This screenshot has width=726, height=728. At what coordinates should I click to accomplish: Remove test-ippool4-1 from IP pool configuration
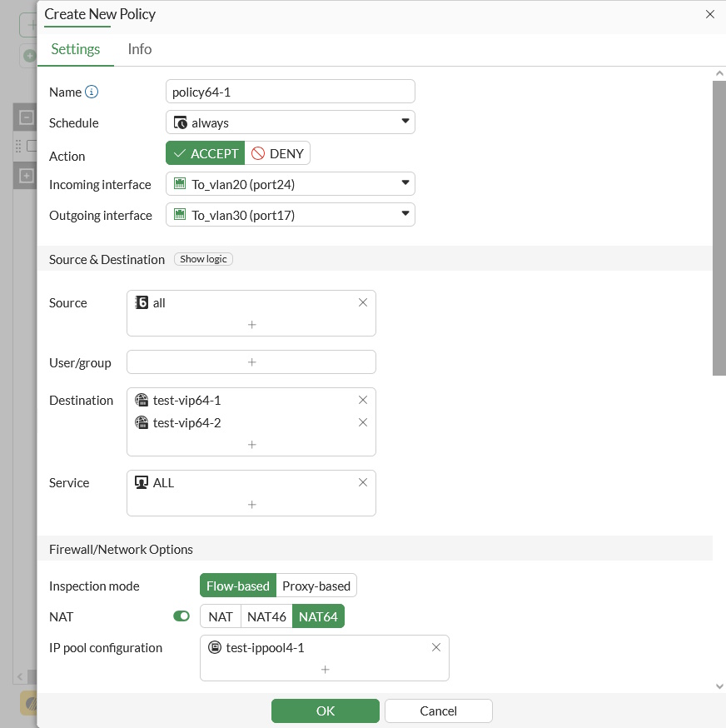coord(436,647)
